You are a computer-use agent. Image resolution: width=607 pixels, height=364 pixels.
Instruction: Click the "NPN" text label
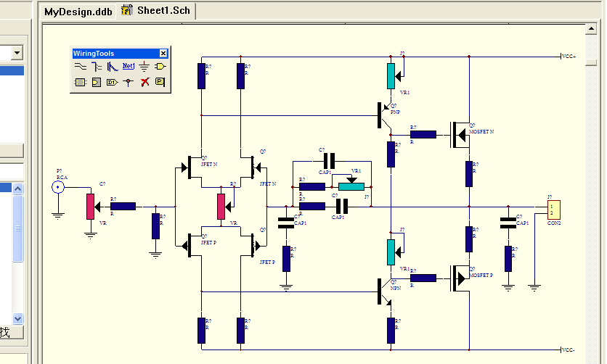(x=395, y=289)
